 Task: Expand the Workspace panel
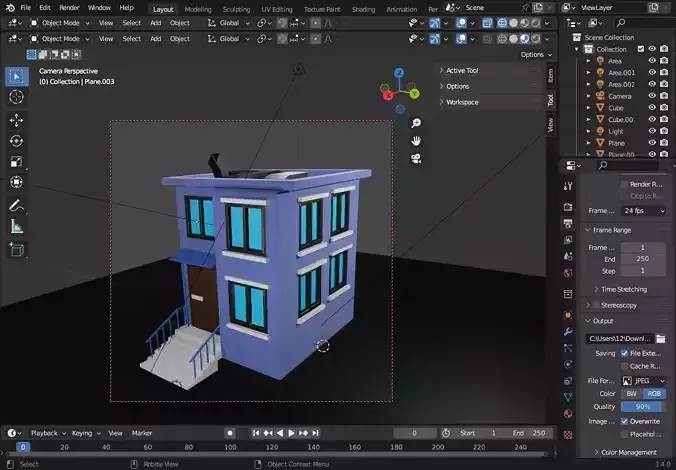(462, 102)
